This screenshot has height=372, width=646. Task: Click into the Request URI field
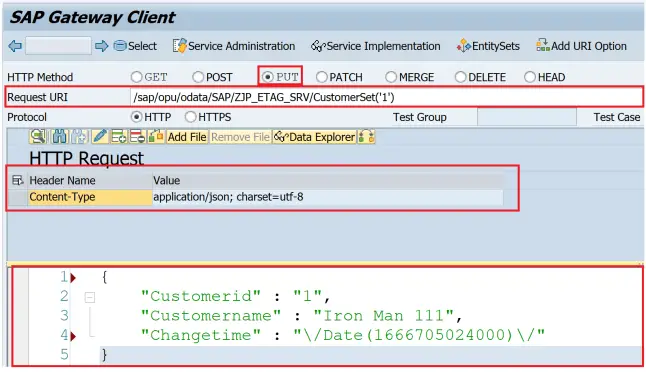386,97
